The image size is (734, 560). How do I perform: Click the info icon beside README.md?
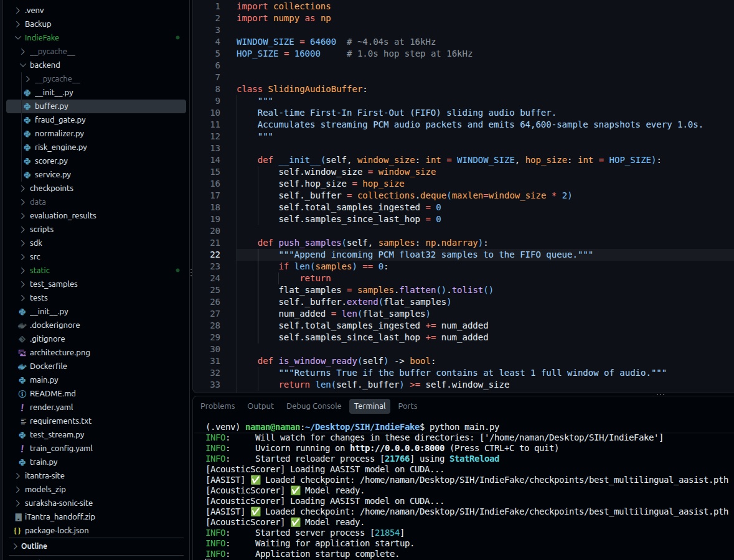[x=22, y=393]
